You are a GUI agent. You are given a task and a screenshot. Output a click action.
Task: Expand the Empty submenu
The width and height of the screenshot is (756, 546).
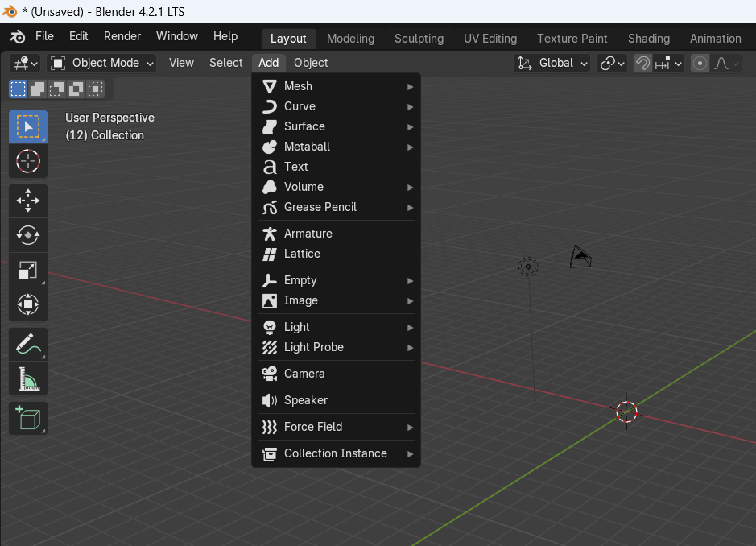336,281
